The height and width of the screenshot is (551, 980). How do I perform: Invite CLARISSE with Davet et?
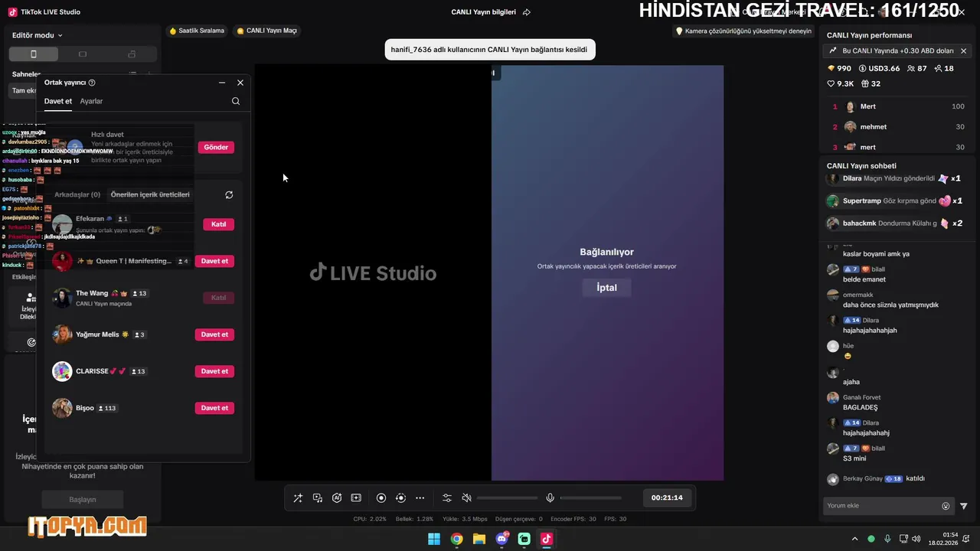click(x=214, y=371)
